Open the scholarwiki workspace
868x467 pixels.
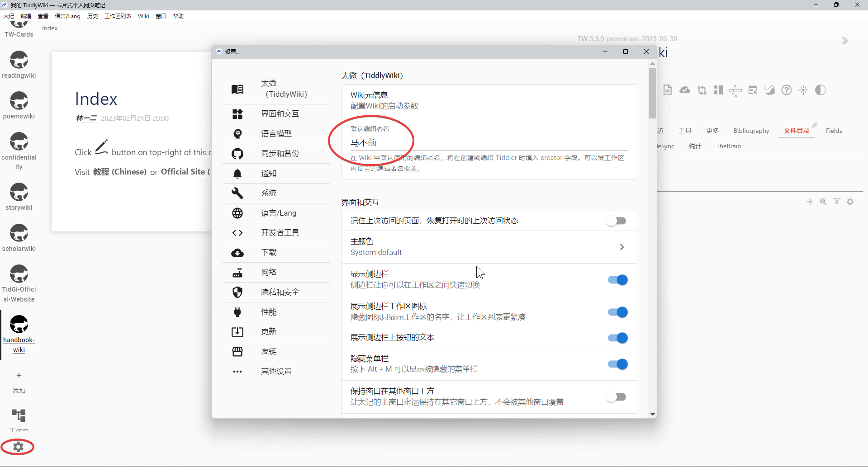pyautogui.click(x=19, y=238)
